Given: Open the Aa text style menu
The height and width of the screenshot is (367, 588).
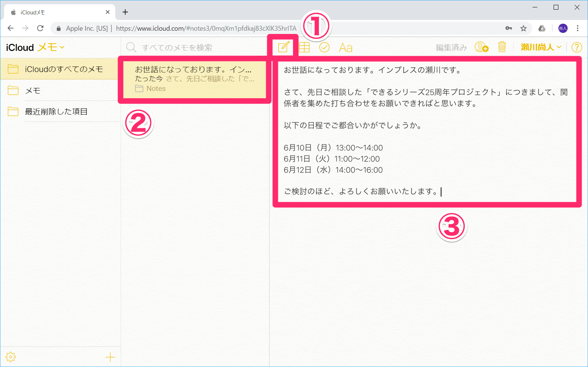Looking at the screenshot, I should click(346, 48).
